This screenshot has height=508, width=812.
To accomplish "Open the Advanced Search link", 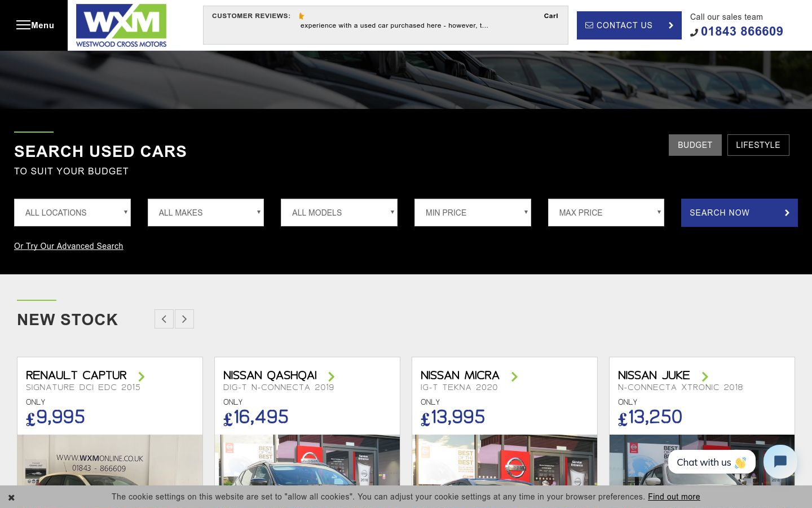I will pyautogui.click(x=69, y=246).
